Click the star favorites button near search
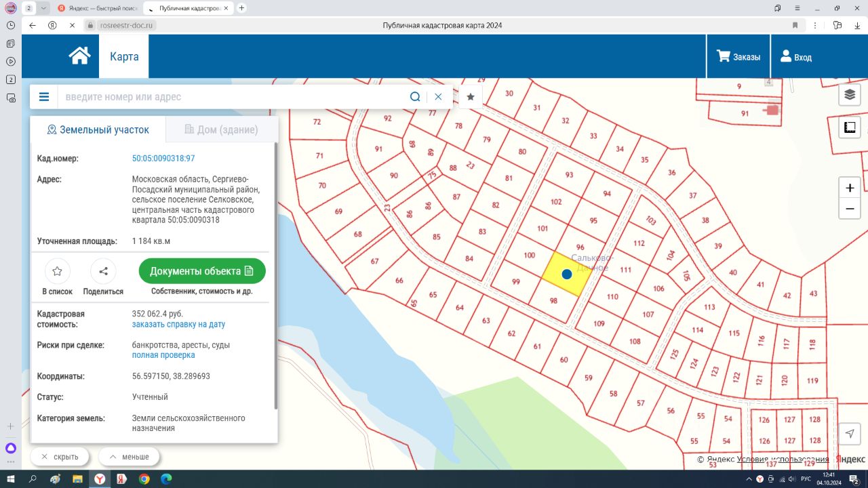Viewport: 868px width, 488px height. point(471,97)
